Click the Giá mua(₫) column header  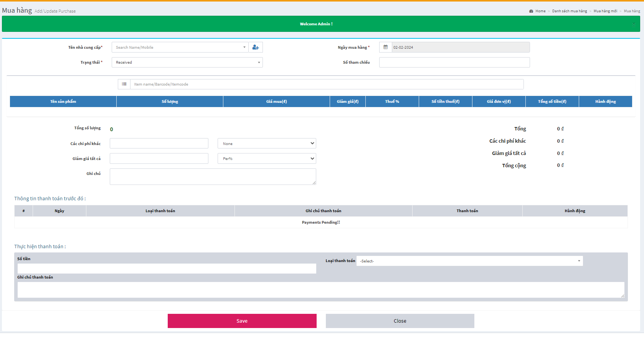pos(276,101)
